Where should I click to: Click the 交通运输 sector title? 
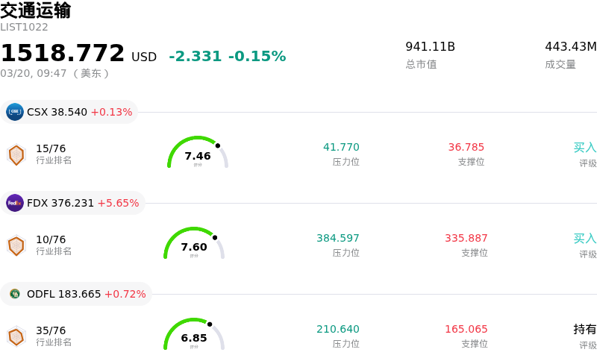36,10
